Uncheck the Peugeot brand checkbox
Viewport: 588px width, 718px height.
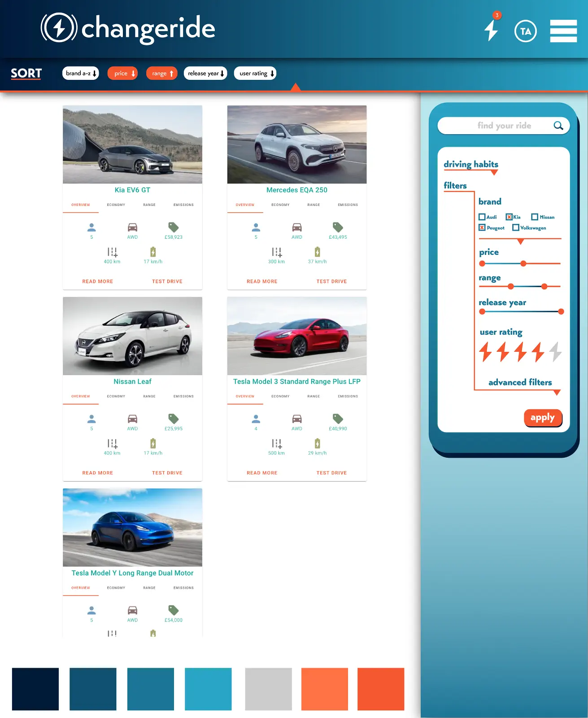tap(482, 228)
